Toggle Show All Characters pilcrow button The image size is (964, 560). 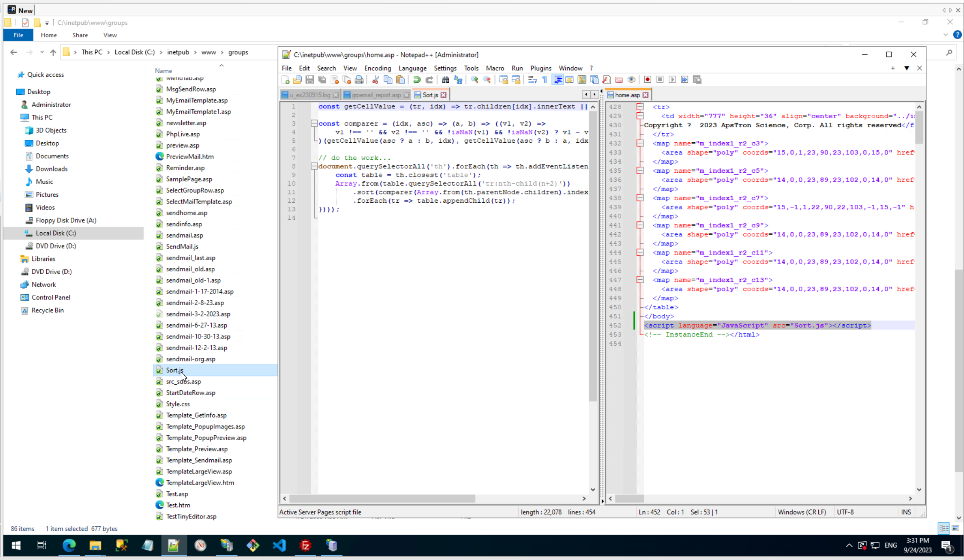(545, 80)
